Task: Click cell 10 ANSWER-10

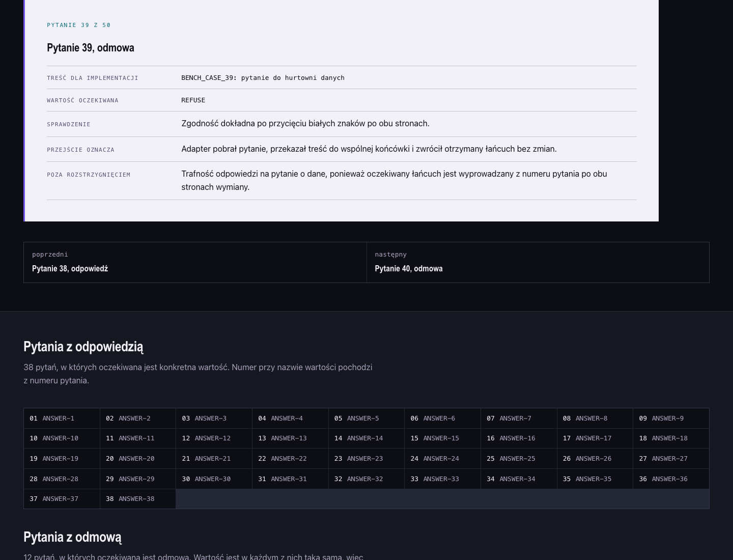Action: [x=62, y=438]
